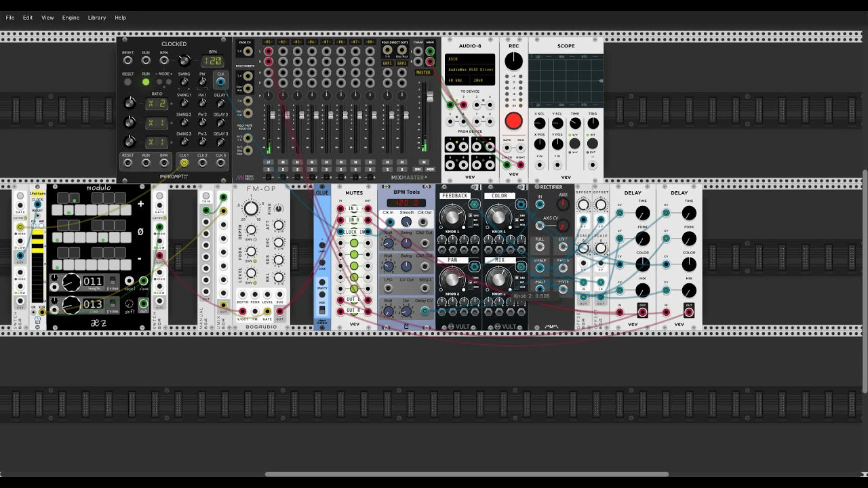This screenshot has width=868, height=488.
Task: Click the X POS knob on Scope
Action: (x=540, y=144)
